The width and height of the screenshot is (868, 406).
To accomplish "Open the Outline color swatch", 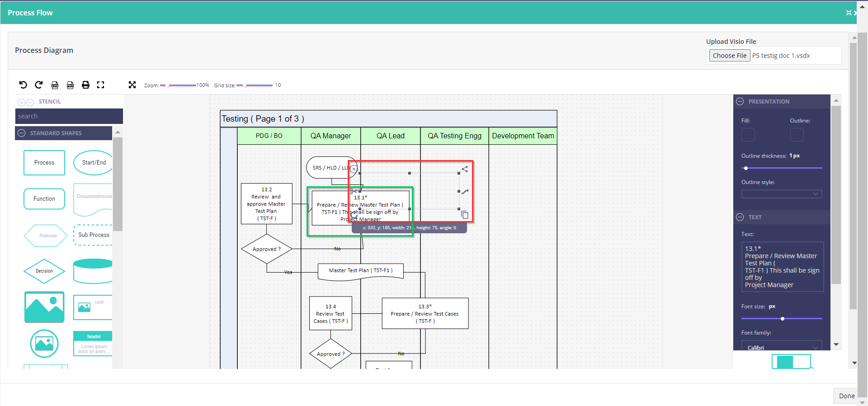I will tap(797, 135).
